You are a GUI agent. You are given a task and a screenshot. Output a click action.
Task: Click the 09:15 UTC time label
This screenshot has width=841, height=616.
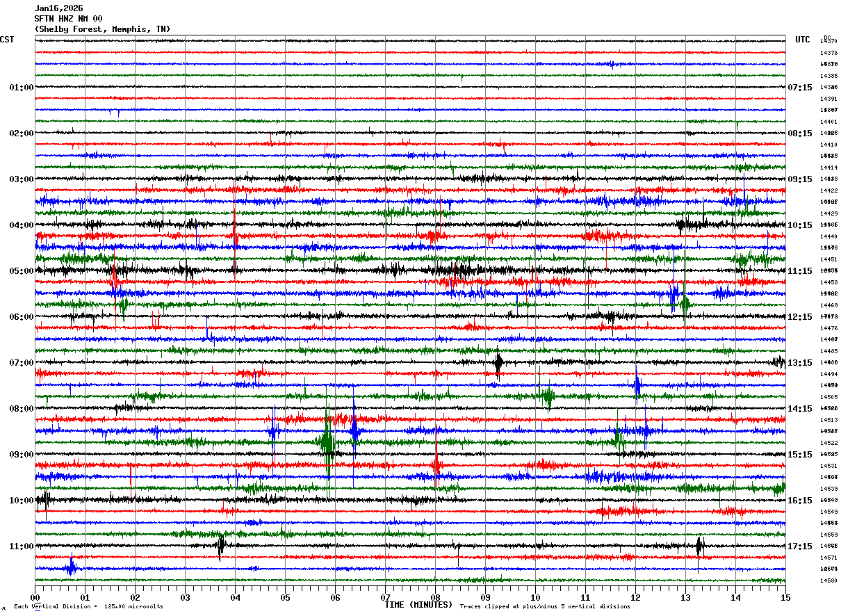point(800,179)
